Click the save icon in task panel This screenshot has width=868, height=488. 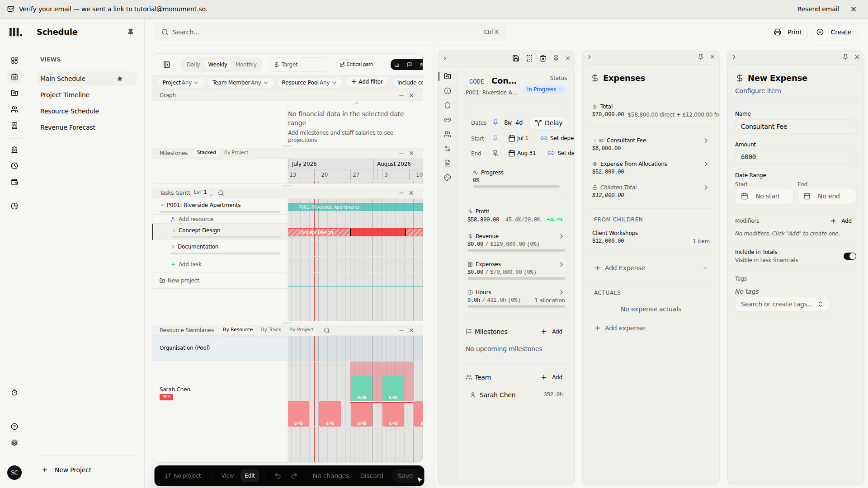(x=516, y=58)
